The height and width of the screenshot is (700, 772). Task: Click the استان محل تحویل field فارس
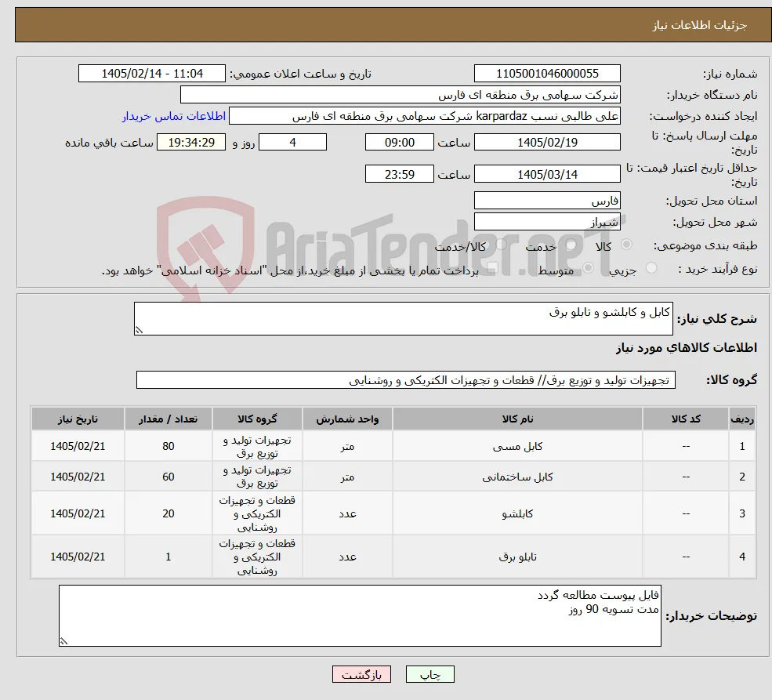click(547, 201)
